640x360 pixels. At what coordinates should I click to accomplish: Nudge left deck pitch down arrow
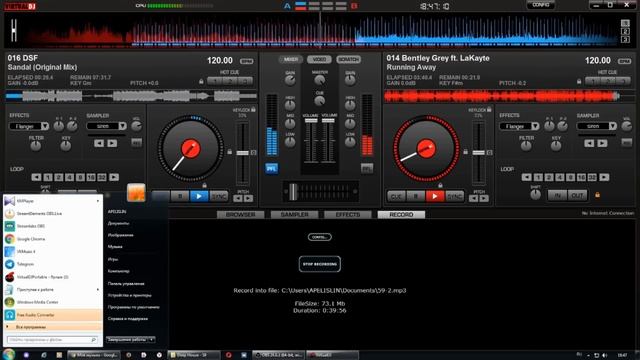(238, 198)
